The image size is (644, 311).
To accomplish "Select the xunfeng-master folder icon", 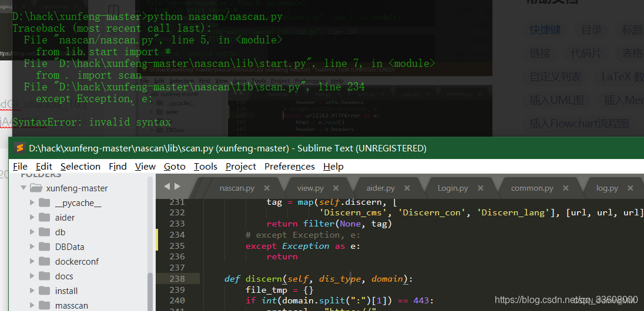I will pos(36,188).
